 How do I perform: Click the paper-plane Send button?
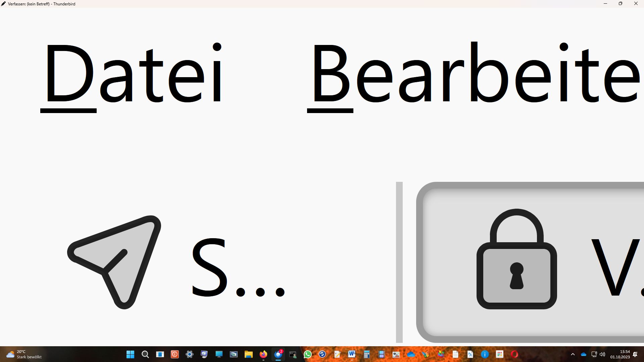[175, 262]
